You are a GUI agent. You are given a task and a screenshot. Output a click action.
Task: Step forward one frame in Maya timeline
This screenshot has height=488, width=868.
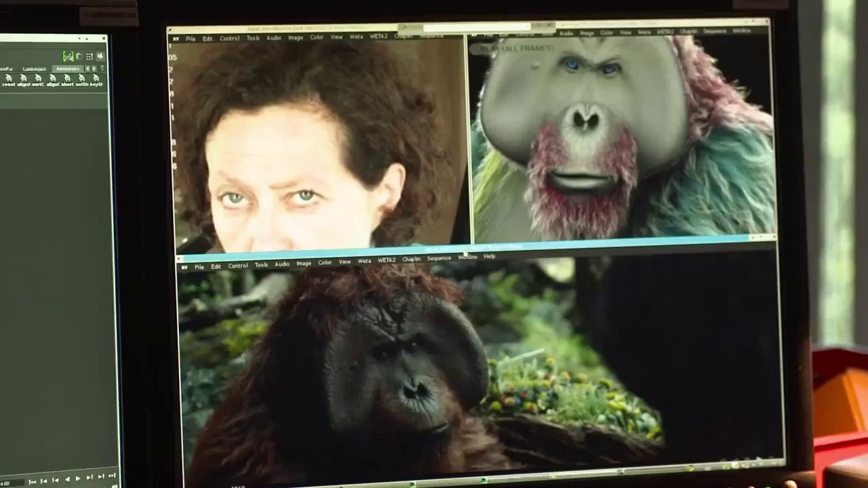(x=101, y=476)
